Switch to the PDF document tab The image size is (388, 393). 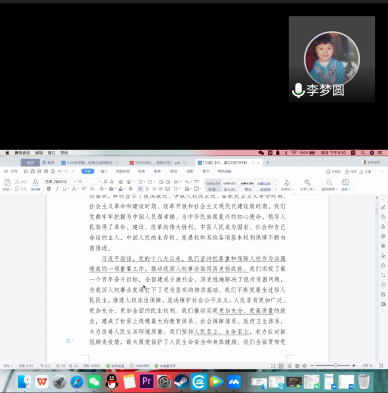pyautogui.click(x=157, y=163)
